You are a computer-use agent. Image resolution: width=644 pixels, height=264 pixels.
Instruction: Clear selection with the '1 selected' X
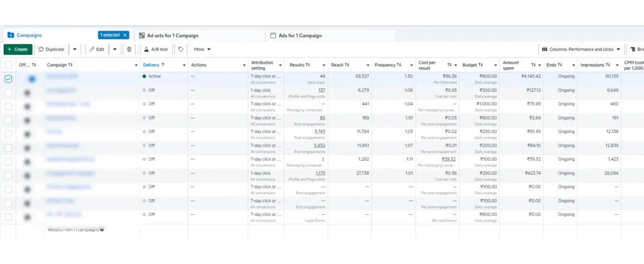(x=125, y=35)
